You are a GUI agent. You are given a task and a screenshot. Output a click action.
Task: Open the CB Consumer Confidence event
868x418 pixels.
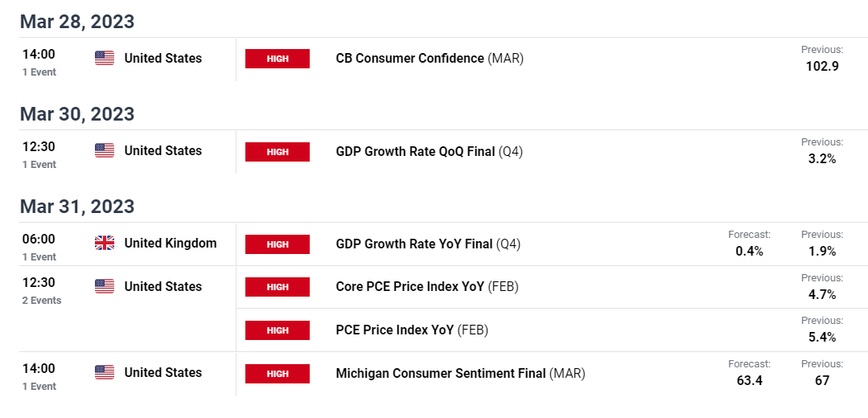430,58
